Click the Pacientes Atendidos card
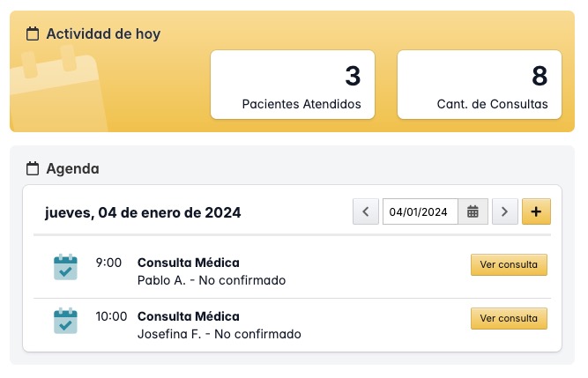Screen dimensions: 588x378 (292, 85)
